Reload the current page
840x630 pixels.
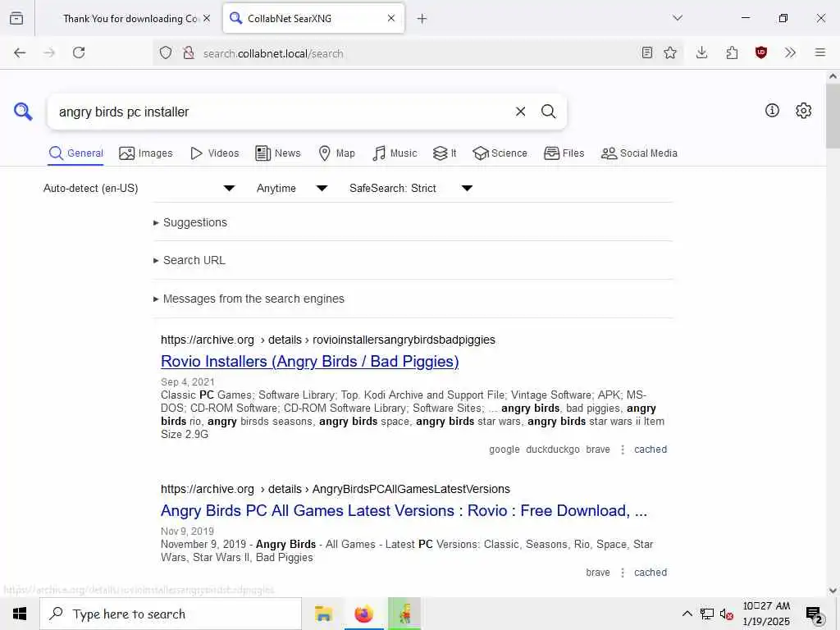tap(79, 52)
